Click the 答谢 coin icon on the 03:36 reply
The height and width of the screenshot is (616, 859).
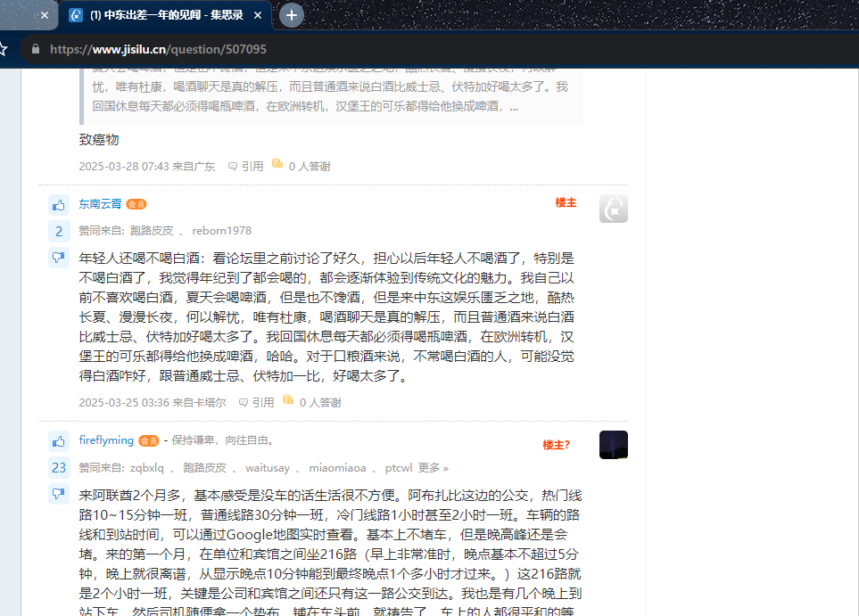(x=288, y=401)
